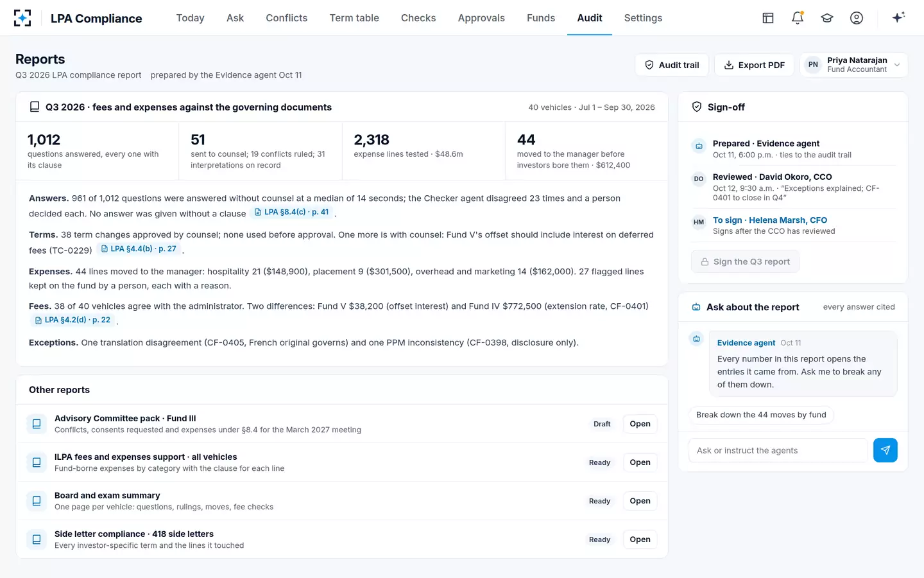Click the graduation cap learning icon

click(827, 18)
